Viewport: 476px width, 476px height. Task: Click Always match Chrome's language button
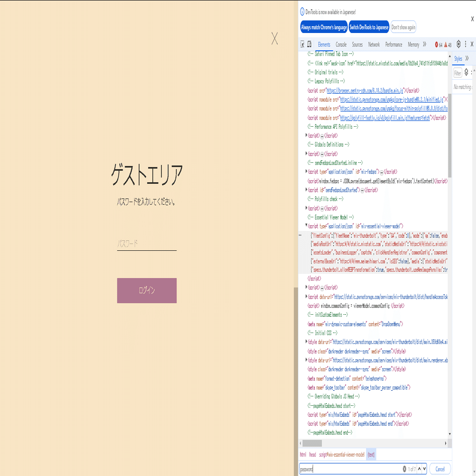pyautogui.click(x=324, y=27)
